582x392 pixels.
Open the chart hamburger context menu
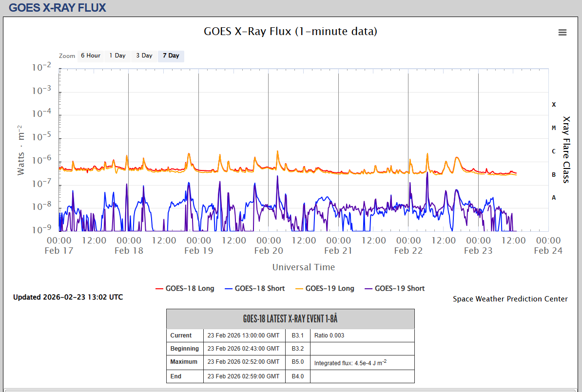pyautogui.click(x=563, y=33)
